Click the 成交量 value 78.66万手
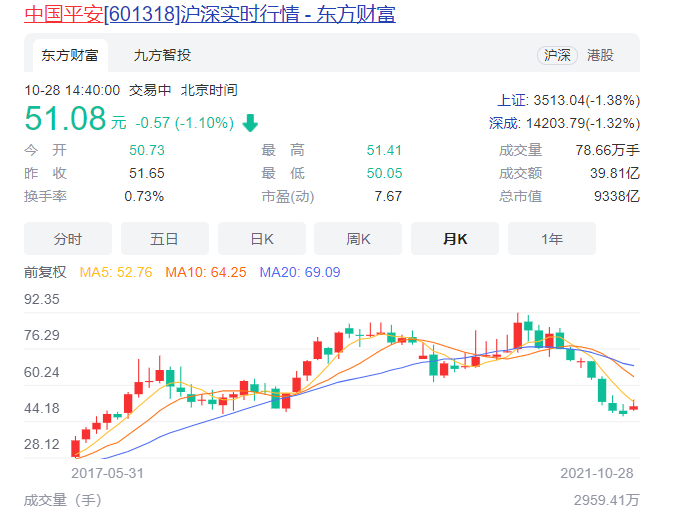Screen dimensions: 689x508 click(x=608, y=150)
